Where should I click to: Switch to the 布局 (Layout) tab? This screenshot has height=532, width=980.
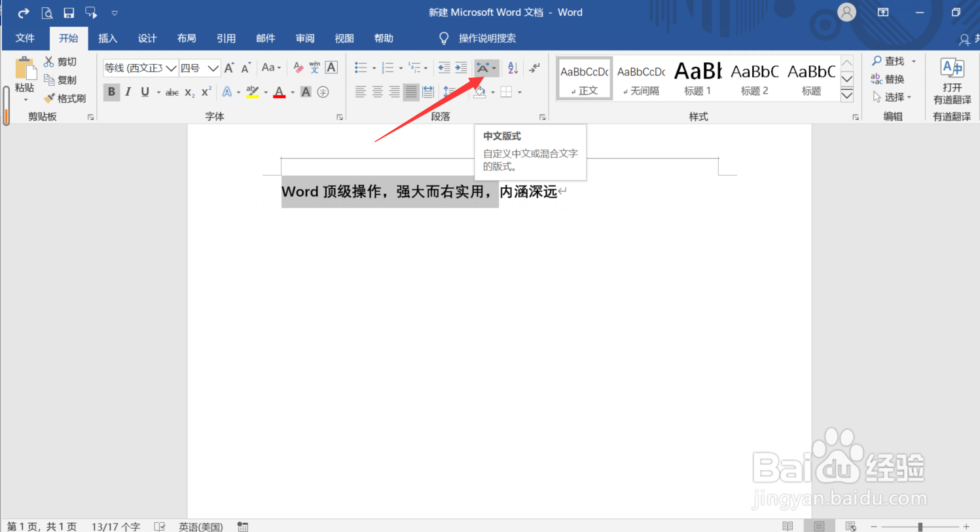[x=187, y=39]
